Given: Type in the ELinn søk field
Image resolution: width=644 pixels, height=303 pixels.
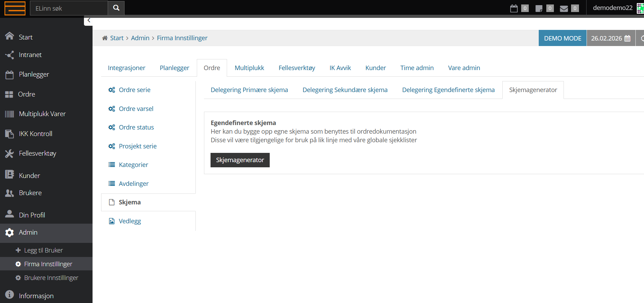Looking at the screenshot, I should [x=69, y=8].
